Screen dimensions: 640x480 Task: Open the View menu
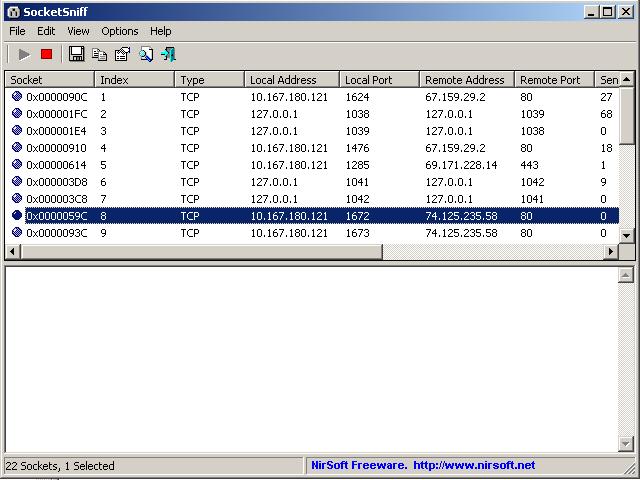(x=78, y=31)
